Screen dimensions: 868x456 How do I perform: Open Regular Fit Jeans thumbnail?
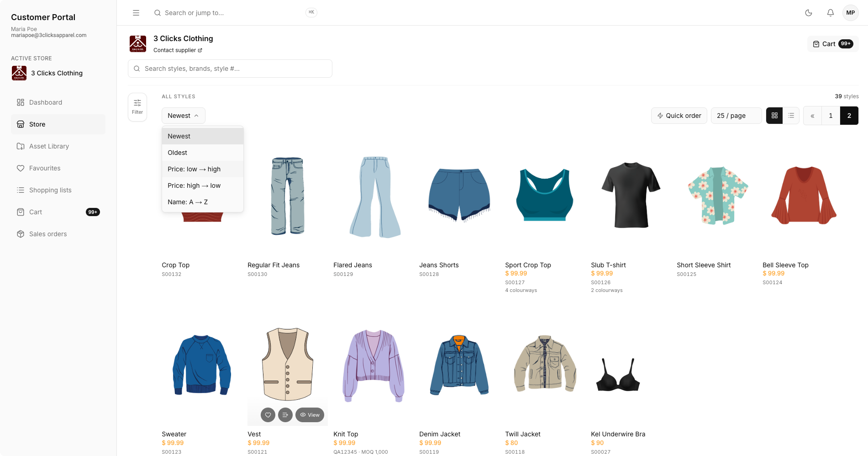(288, 196)
